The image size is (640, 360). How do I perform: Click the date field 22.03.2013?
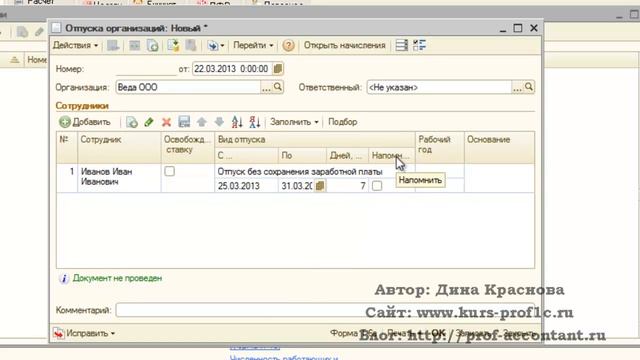232,69
